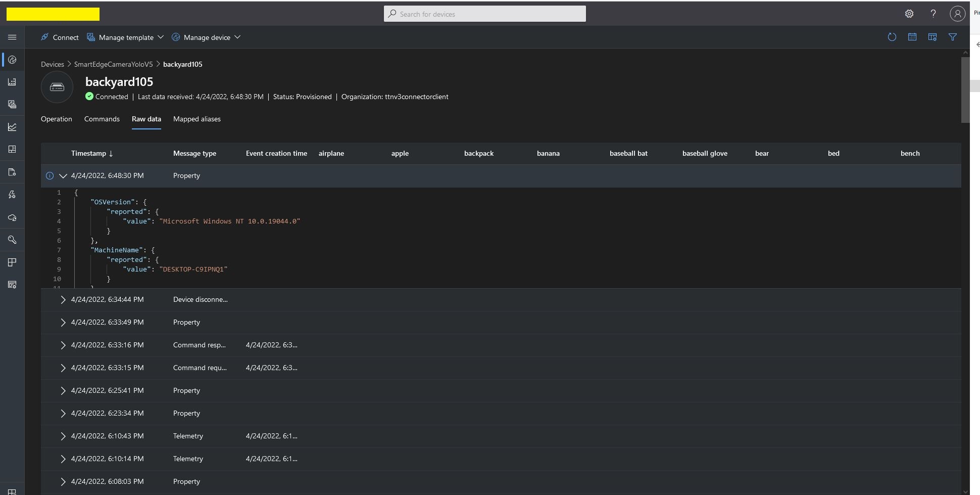Toggle the hamburger navigation menu

coord(12,37)
